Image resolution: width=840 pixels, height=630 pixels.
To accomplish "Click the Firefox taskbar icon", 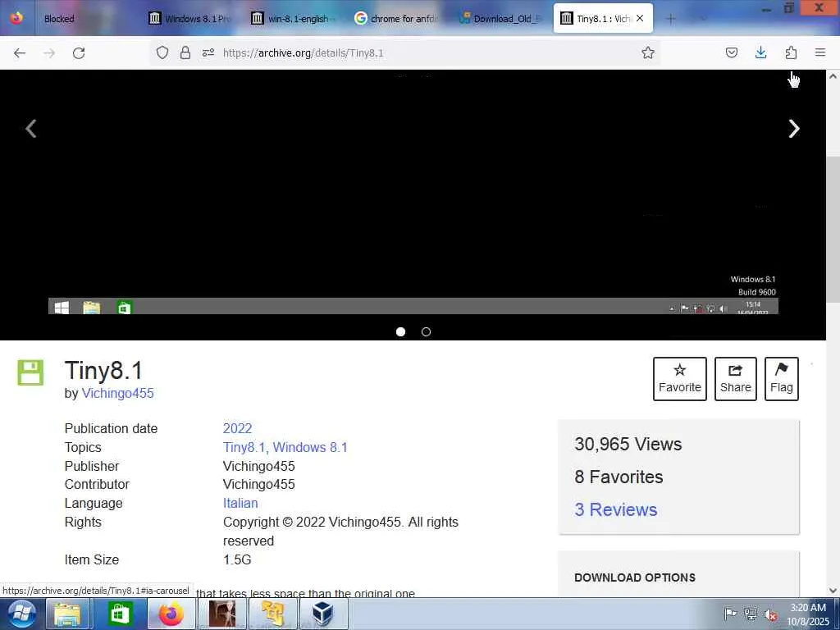I will pos(171,614).
